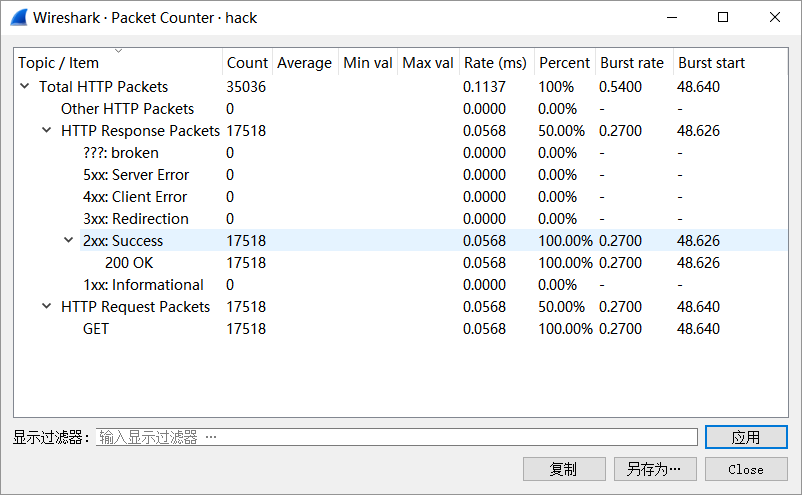Viewport: 802px width, 495px height.
Task: Collapse the Total HTTP Packets tree node
Action: (x=25, y=87)
